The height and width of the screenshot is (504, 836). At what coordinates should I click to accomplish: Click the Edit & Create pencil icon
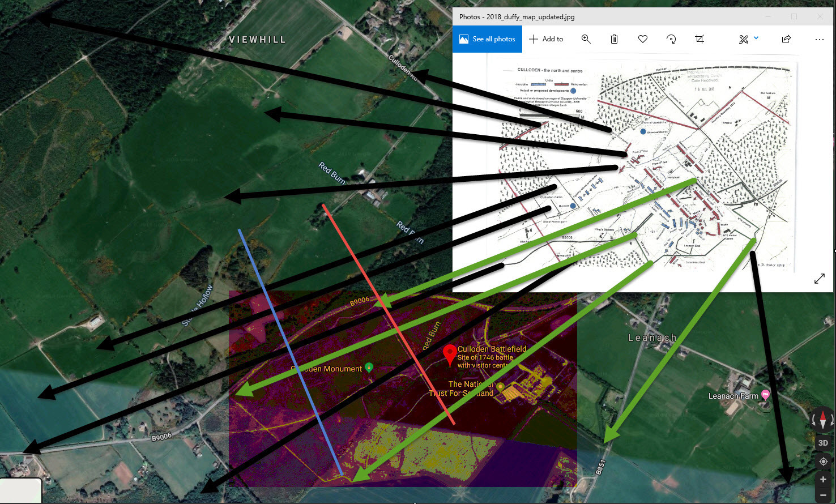click(x=744, y=39)
